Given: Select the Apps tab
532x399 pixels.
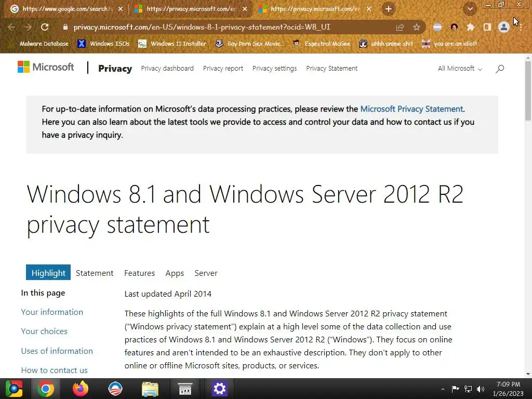Looking at the screenshot, I should click(x=175, y=273).
